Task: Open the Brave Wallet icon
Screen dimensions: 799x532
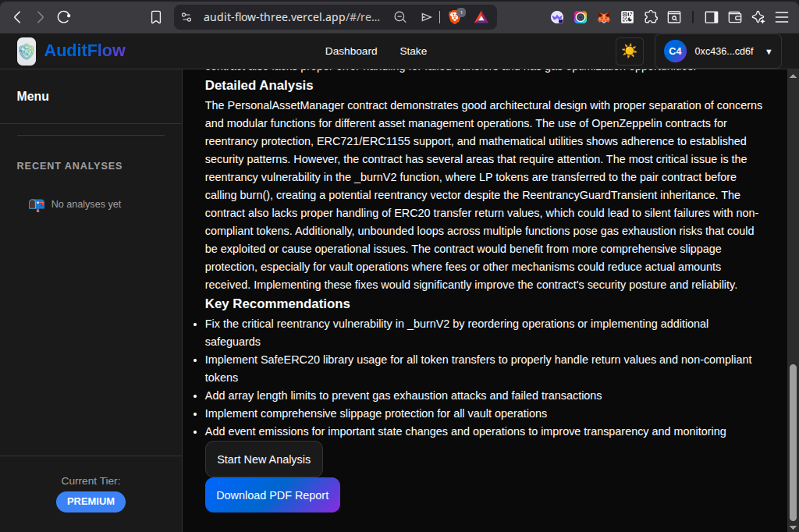Action: (x=734, y=17)
